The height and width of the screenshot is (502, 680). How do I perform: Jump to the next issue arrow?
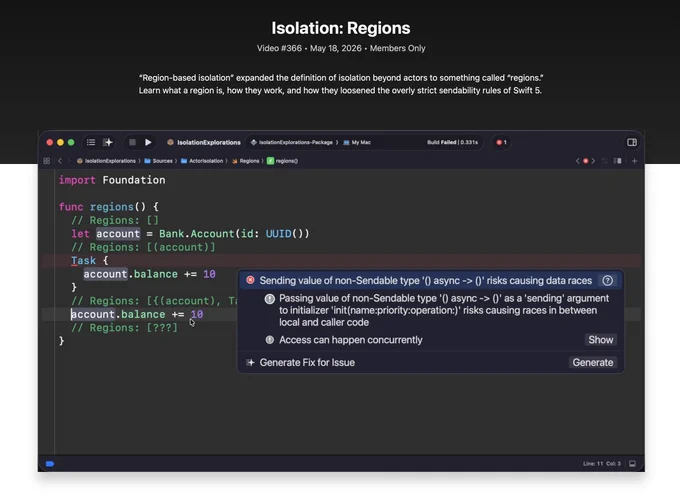pos(593,161)
